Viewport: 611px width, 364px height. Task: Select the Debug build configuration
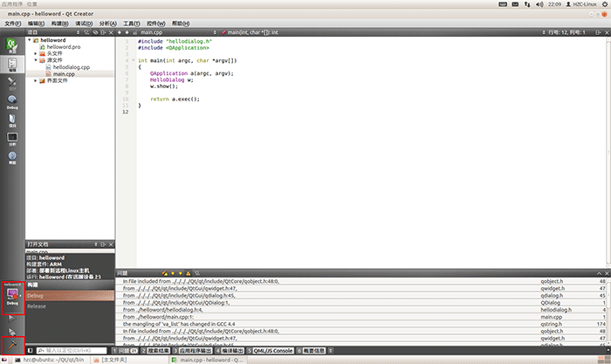coord(70,295)
